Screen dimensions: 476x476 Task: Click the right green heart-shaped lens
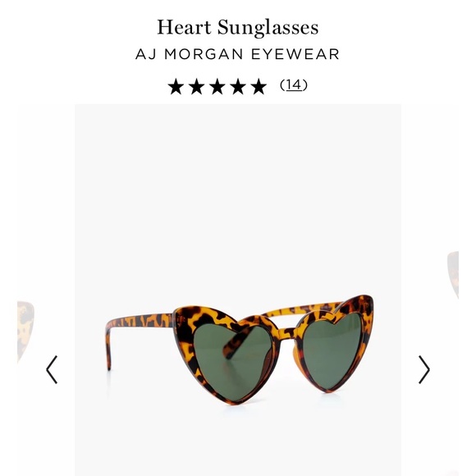(332, 350)
